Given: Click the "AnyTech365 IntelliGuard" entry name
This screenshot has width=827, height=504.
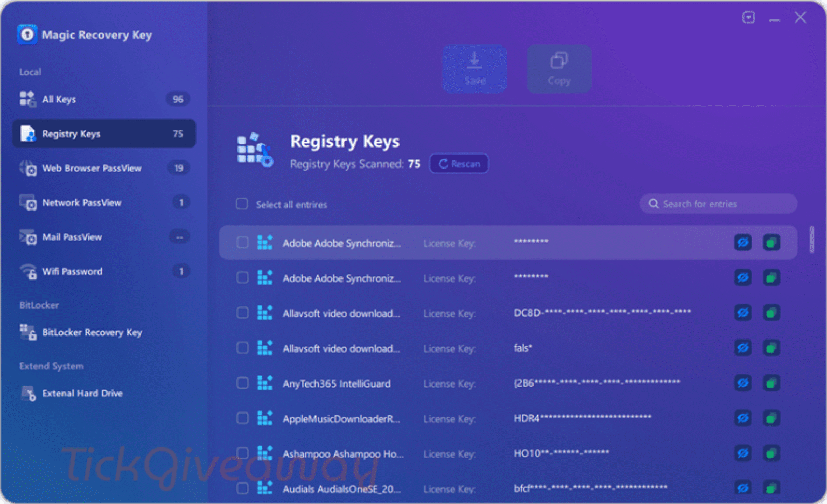Looking at the screenshot, I should 337,383.
